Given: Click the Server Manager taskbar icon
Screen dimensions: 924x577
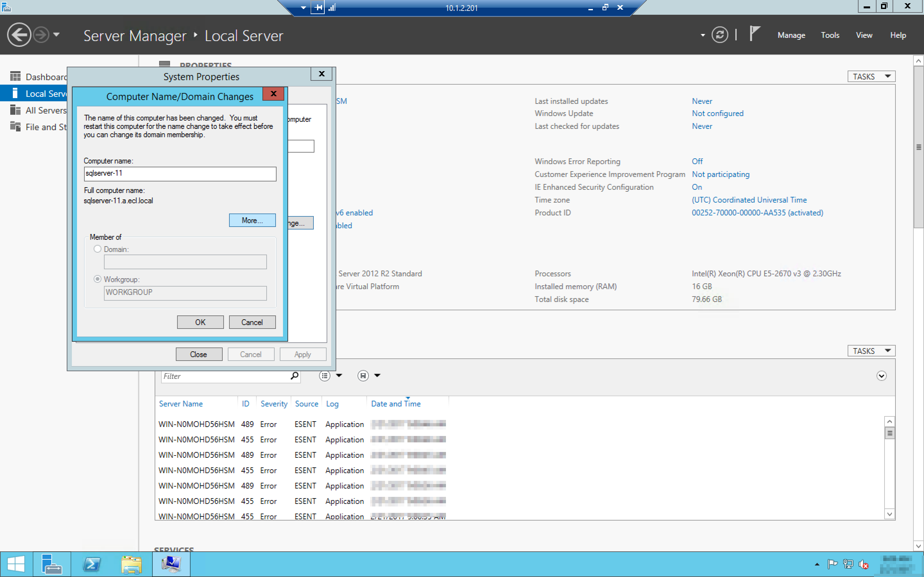Looking at the screenshot, I should tap(52, 564).
